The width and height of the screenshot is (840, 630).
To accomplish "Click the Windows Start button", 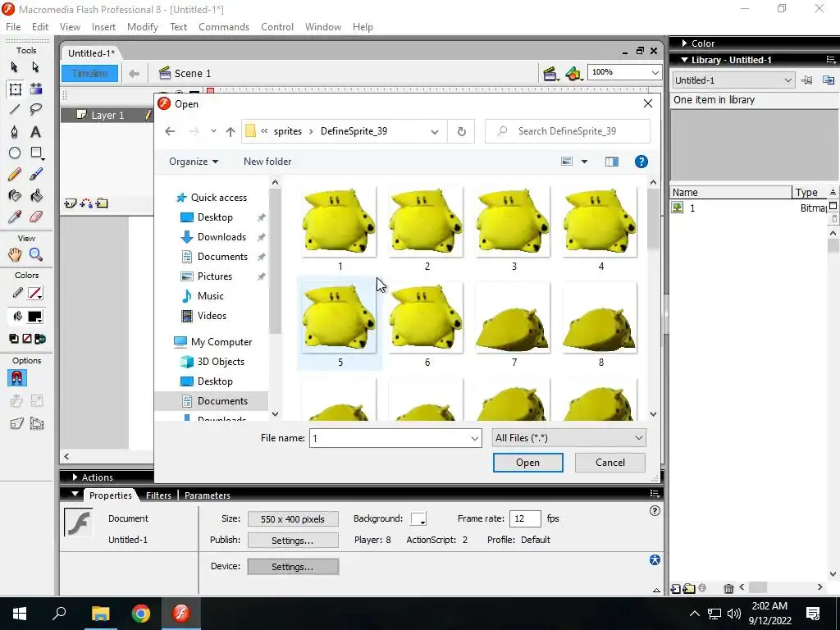I will (x=20, y=614).
